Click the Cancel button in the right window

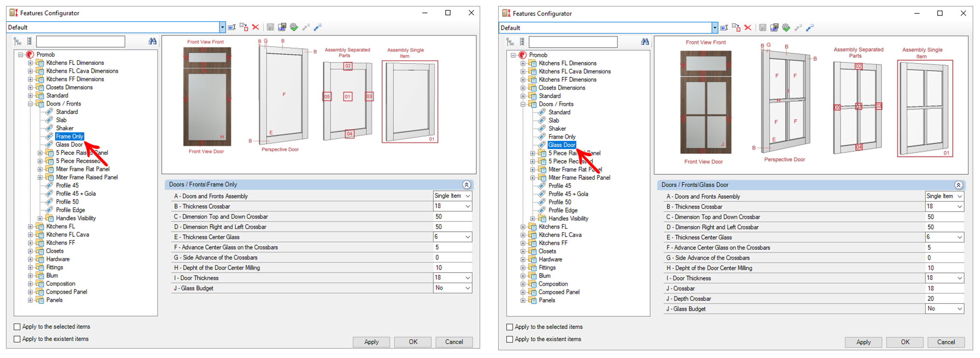946,342
